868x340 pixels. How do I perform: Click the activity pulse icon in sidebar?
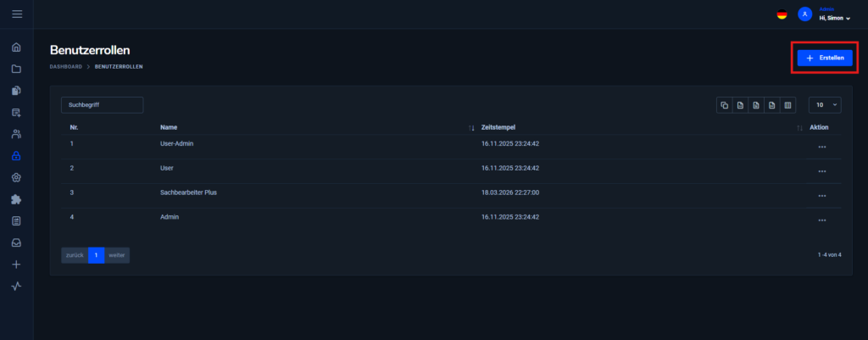pos(16,287)
